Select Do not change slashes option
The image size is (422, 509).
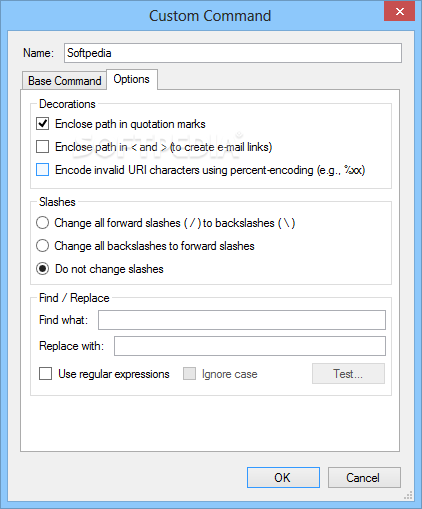click(43, 269)
